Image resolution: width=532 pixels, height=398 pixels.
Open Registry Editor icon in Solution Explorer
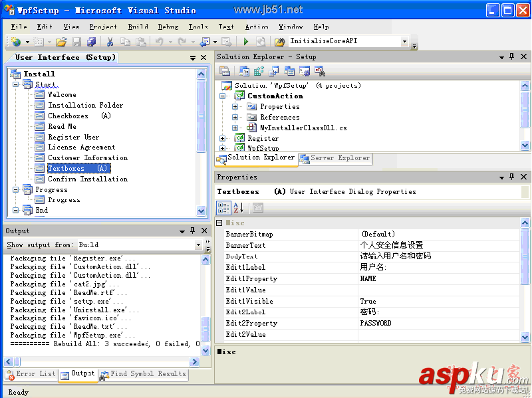[259, 71]
